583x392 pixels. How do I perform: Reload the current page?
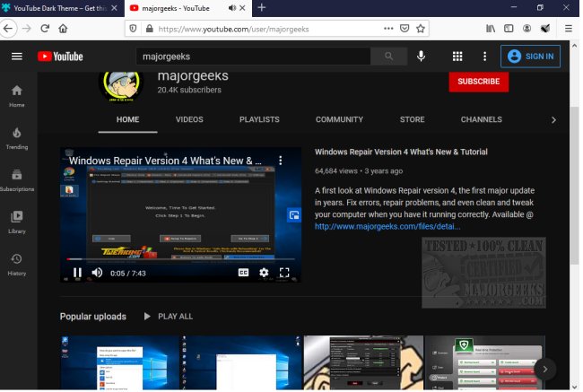(x=45, y=29)
